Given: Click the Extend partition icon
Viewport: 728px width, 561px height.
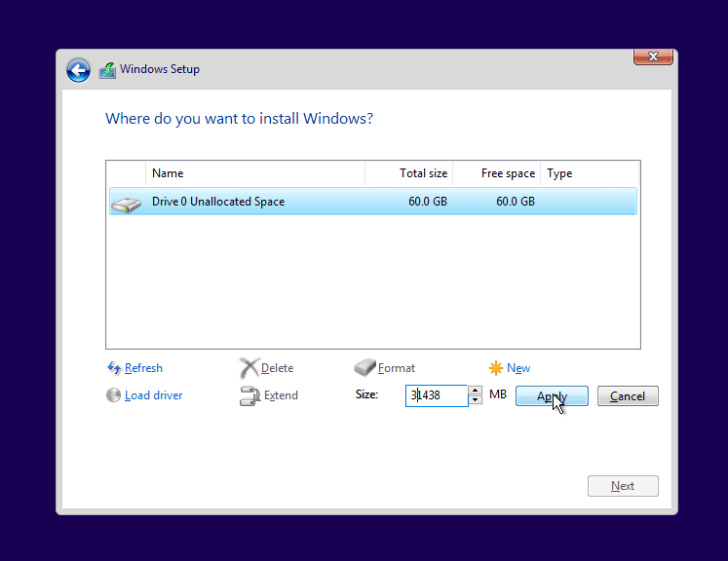Looking at the screenshot, I should tap(249, 395).
